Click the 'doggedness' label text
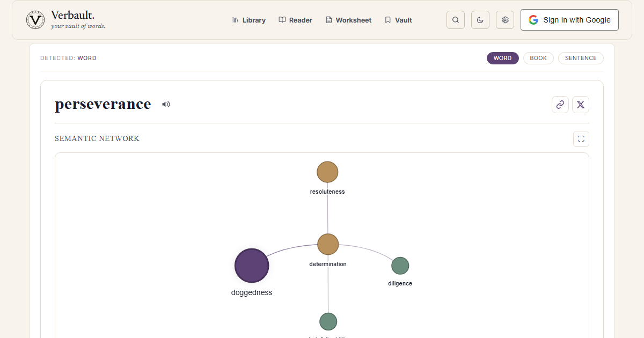Image resolution: width=644 pixels, height=338 pixels. click(252, 292)
